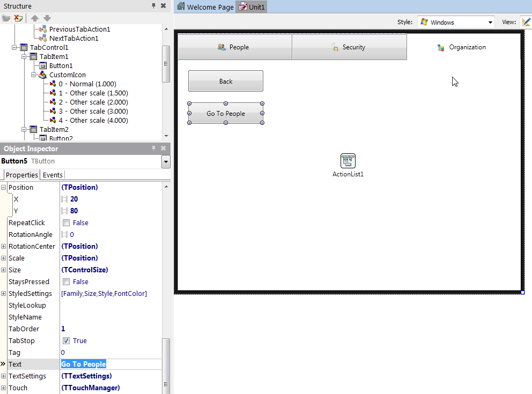
Task: Open the Welcome Page tab
Action: (205, 7)
